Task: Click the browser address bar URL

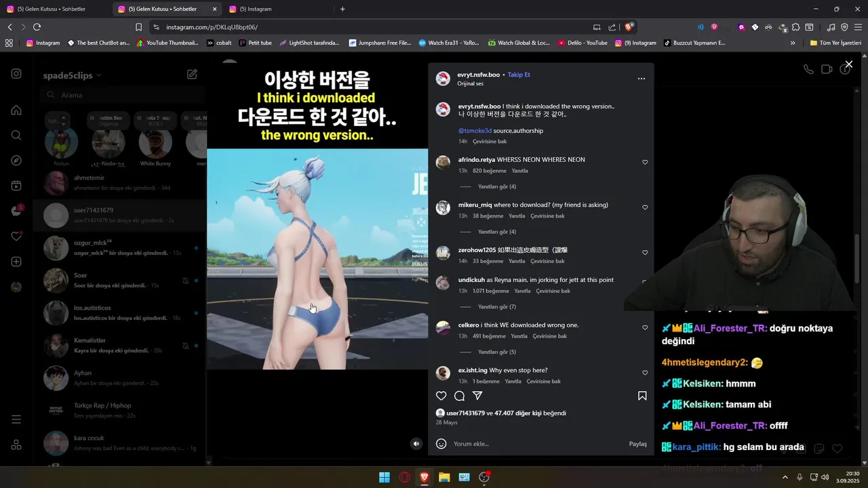Action: tap(212, 27)
